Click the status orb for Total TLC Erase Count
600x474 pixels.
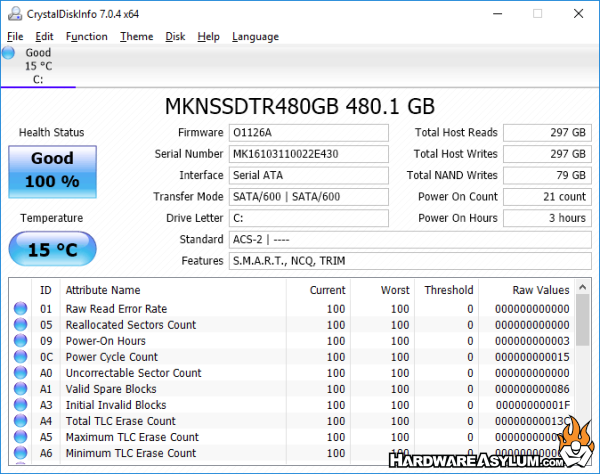(20, 421)
